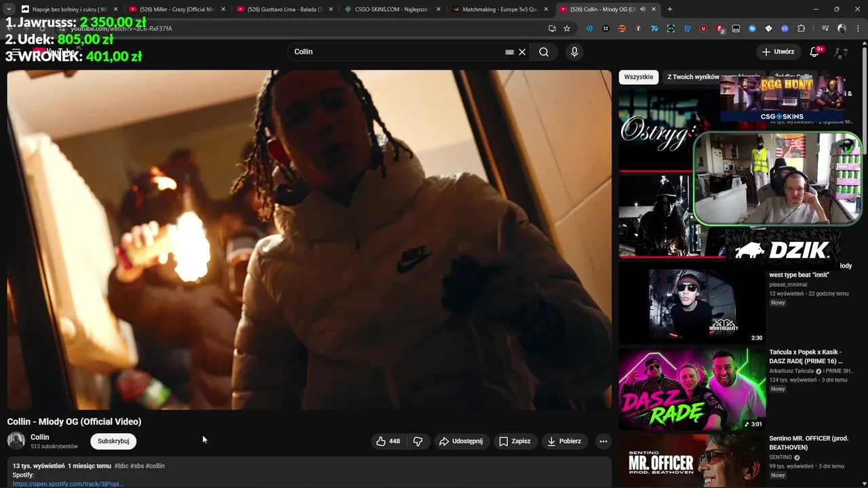The width and height of the screenshot is (868, 488).
Task: Open the Tańcula x Popek x Kasik video title
Action: 806,357
